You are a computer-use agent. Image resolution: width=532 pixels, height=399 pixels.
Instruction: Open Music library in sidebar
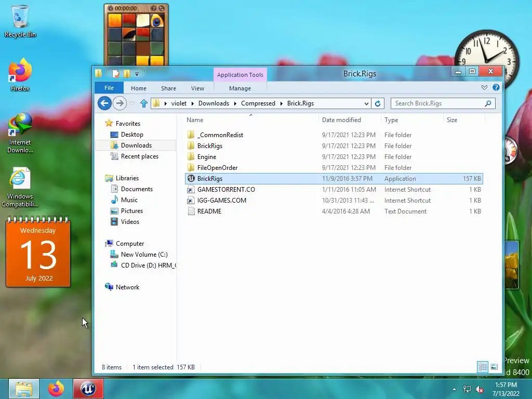129,200
